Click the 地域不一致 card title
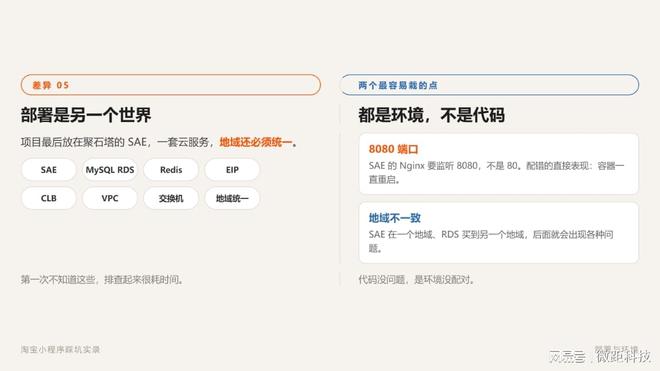The image size is (660, 371). click(394, 218)
